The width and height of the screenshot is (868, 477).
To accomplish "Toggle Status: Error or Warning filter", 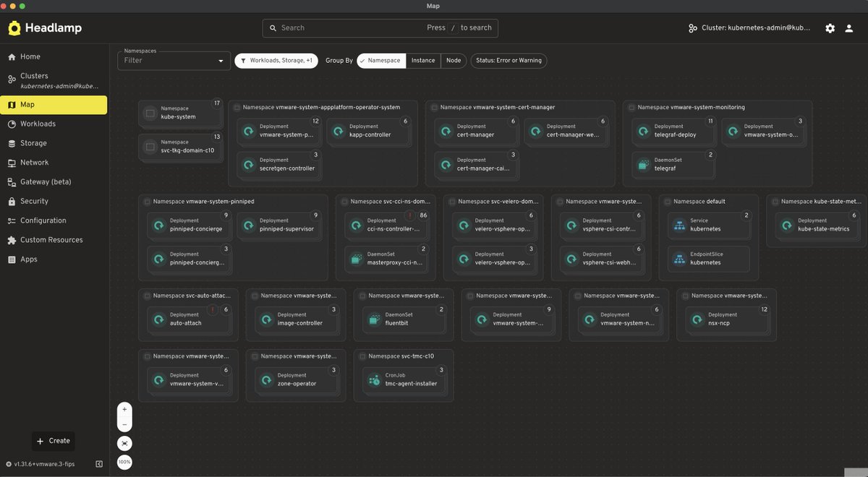I will pos(509,61).
